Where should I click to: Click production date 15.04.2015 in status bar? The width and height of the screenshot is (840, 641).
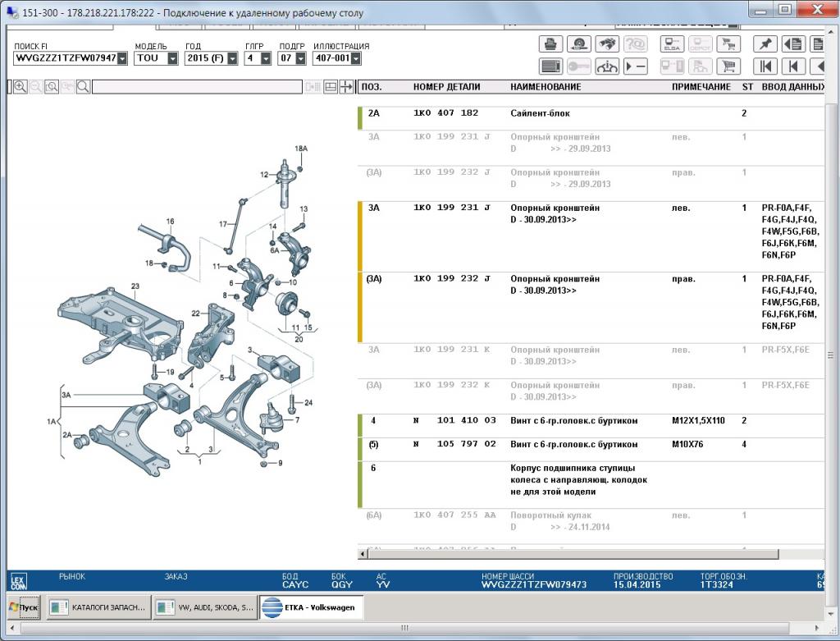click(637, 584)
